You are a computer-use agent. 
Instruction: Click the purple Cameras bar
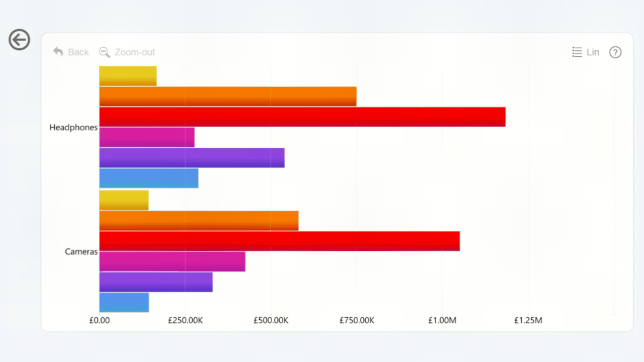156,282
